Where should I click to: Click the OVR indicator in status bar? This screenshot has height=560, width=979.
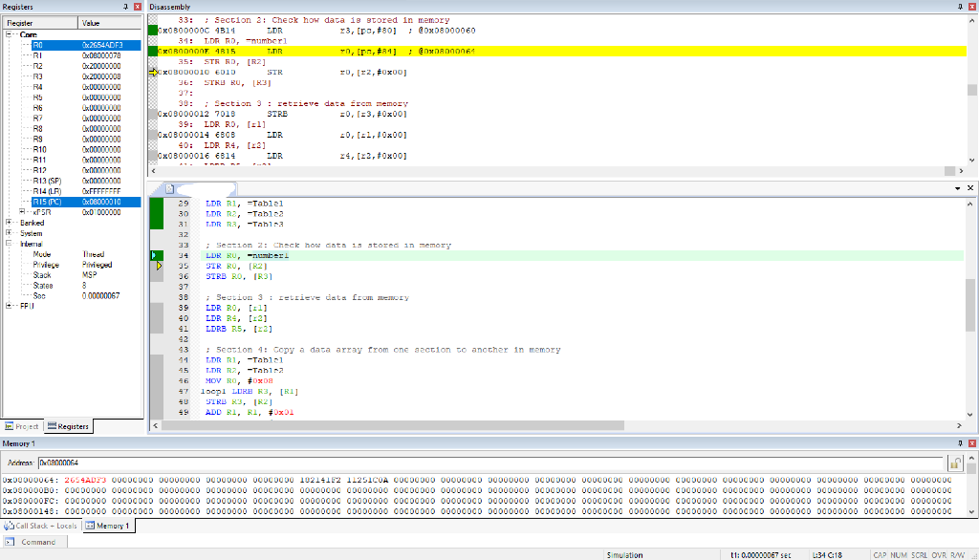[939, 555]
